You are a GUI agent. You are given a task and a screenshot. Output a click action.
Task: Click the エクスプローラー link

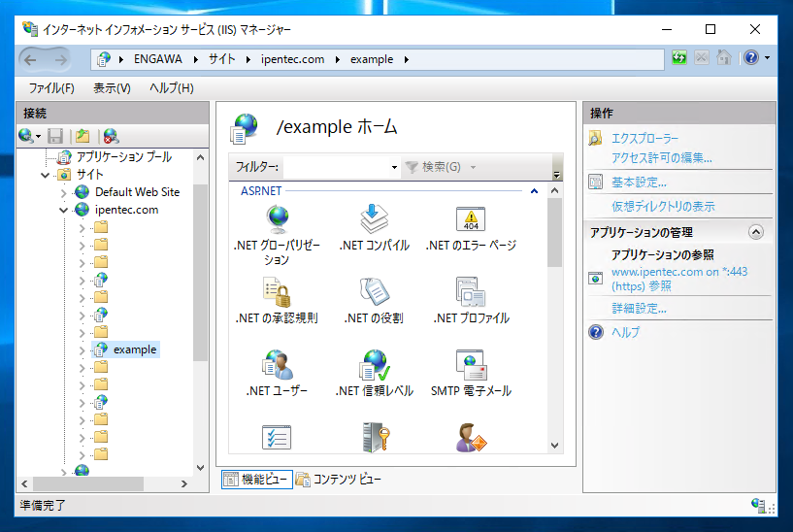tap(644, 138)
